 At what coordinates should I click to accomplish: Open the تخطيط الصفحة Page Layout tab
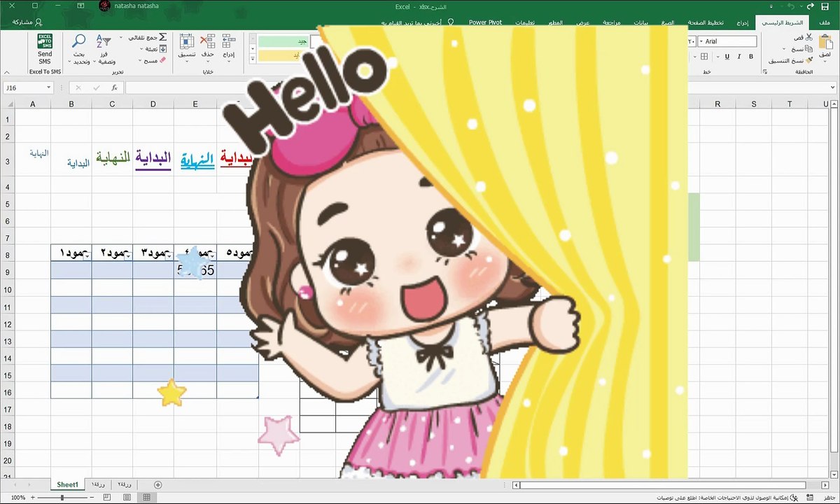pyautogui.click(x=706, y=22)
